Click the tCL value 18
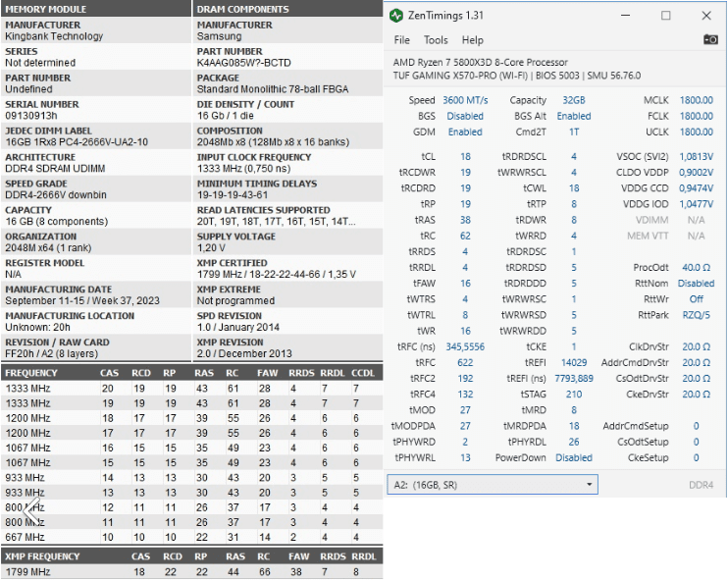Screen dimensions: 728x581 [465, 157]
